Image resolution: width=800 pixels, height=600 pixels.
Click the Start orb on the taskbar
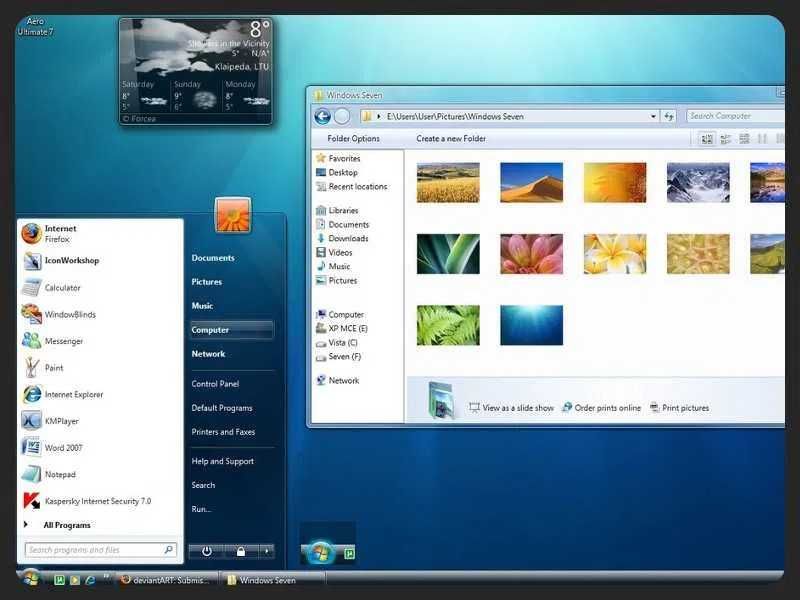coord(31,578)
